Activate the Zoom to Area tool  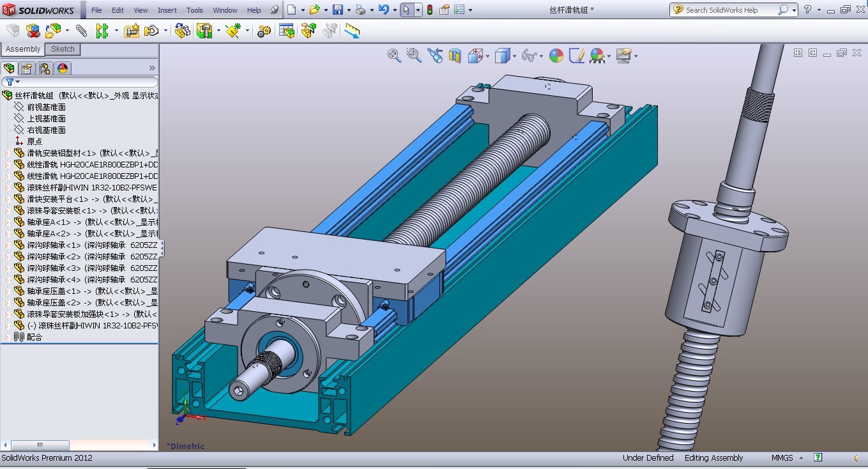pos(415,56)
